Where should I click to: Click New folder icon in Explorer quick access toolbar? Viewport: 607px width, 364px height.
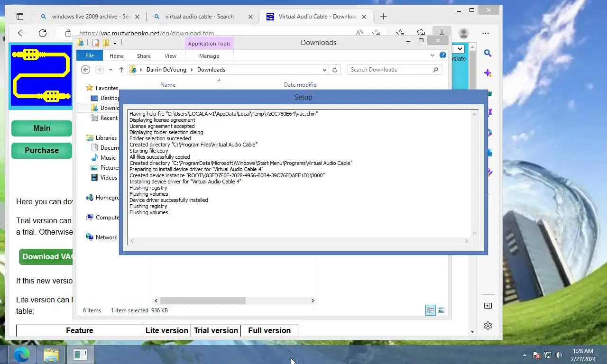click(x=106, y=43)
